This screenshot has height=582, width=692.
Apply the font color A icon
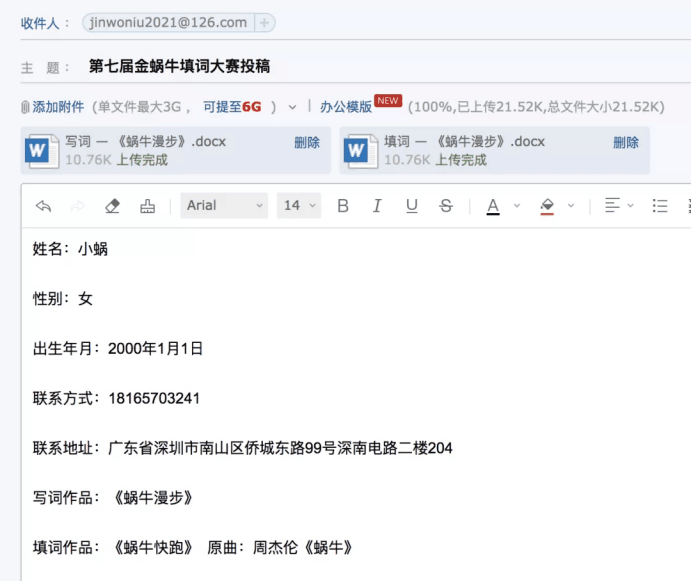[493, 206]
